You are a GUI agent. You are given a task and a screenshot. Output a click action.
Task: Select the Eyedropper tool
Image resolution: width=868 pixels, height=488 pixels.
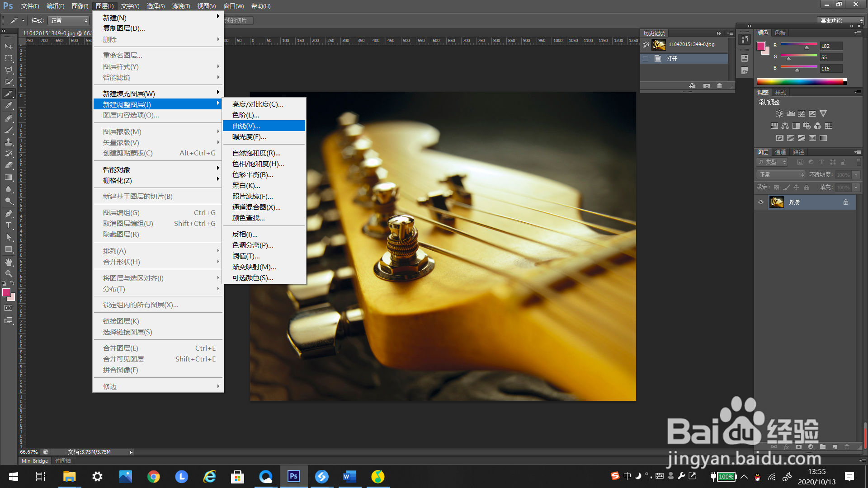pos(9,106)
